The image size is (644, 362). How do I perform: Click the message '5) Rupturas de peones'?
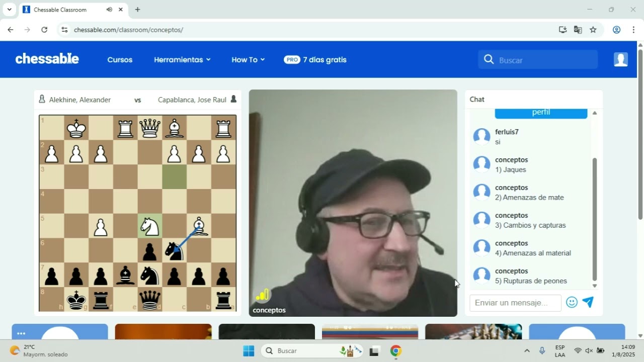531,281
